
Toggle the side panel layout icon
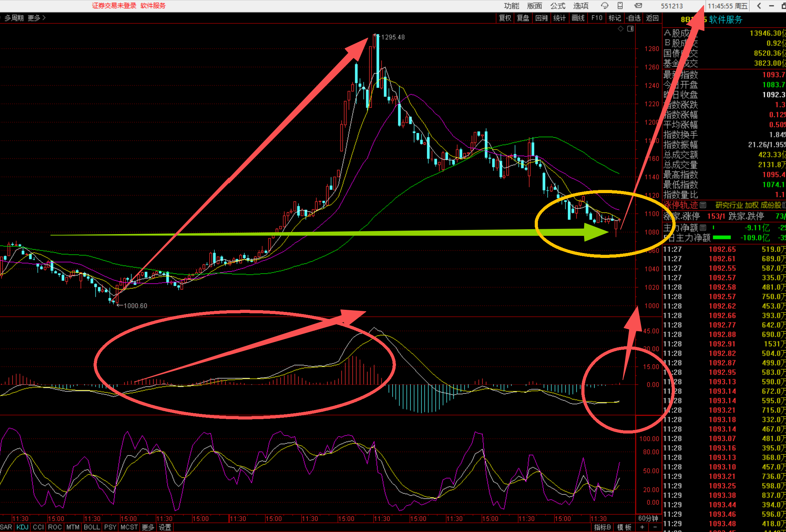(x=630, y=29)
